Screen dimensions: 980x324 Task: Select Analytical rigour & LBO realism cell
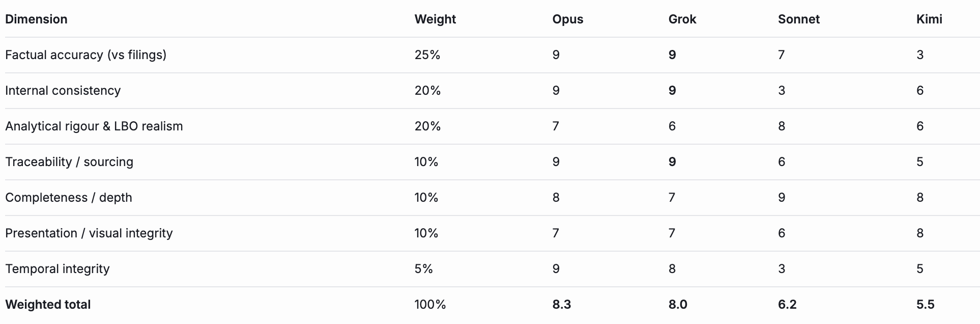[94, 126]
